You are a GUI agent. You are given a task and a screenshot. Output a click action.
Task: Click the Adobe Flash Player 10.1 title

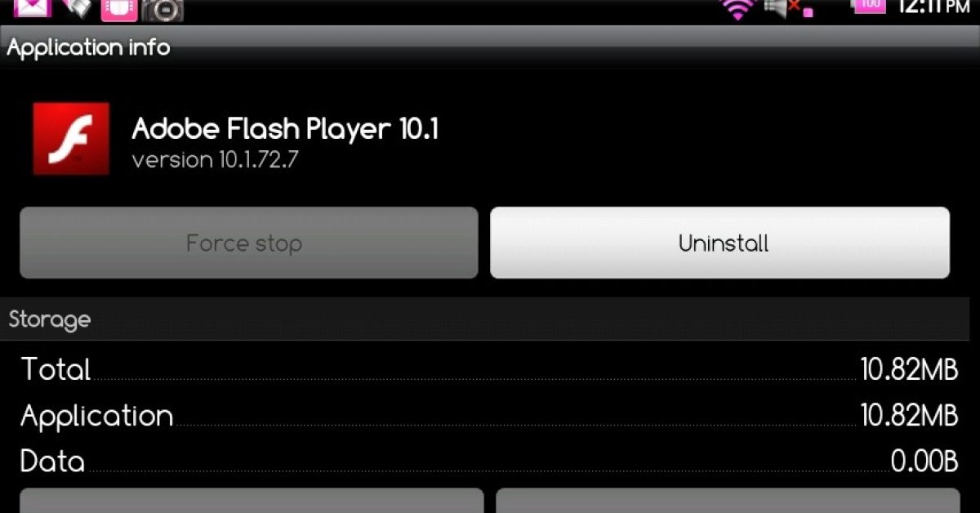point(285,129)
